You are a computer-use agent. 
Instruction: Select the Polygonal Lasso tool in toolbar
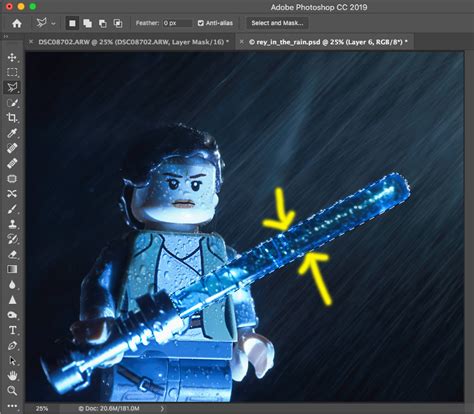[12, 87]
